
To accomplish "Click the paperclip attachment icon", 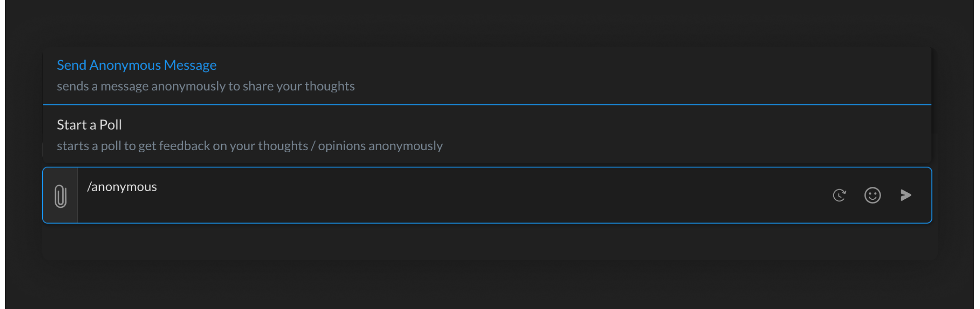I will pyautogui.click(x=61, y=196).
